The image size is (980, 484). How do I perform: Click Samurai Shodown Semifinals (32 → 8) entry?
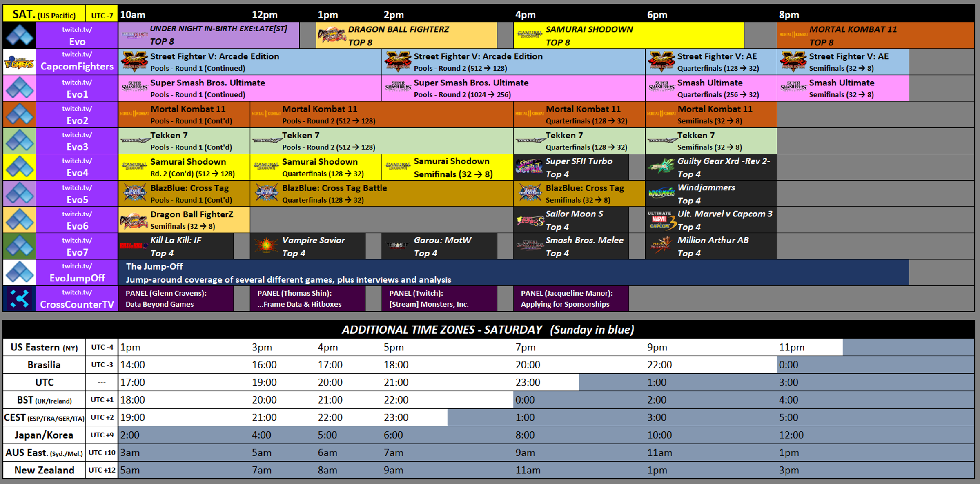point(448,167)
